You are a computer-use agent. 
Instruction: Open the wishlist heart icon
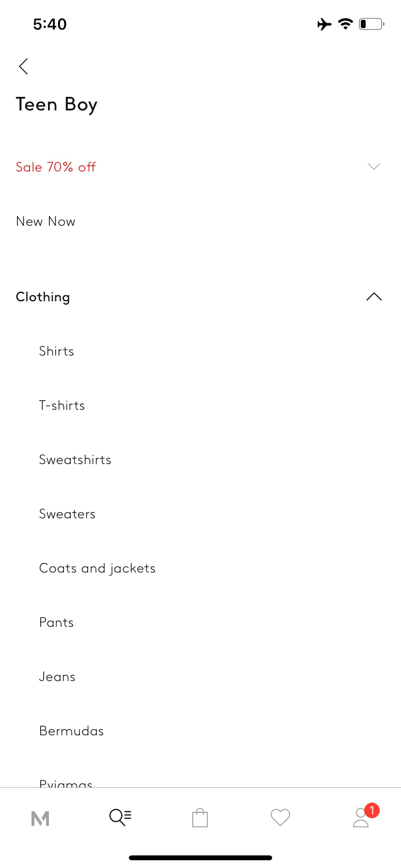pos(280,818)
